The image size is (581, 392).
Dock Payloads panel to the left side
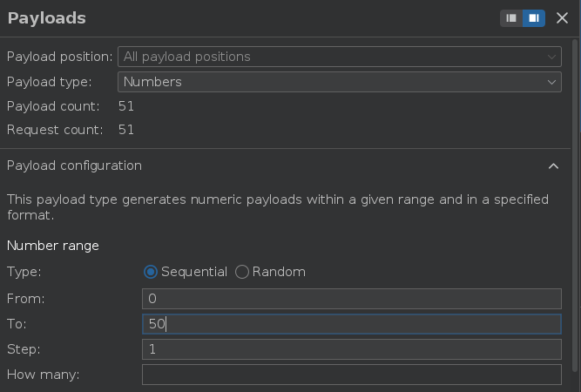[511, 18]
